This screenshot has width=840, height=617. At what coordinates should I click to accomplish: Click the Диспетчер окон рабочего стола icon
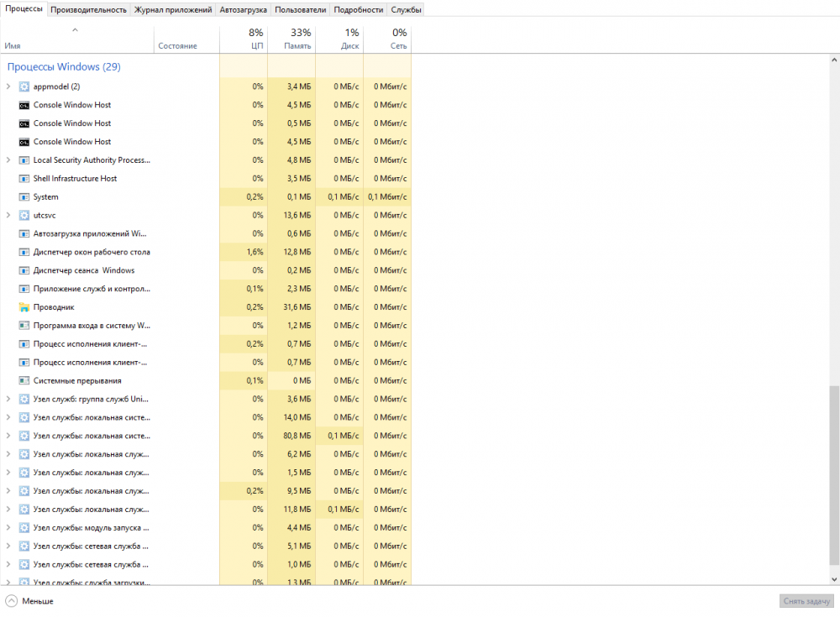(x=24, y=253)
